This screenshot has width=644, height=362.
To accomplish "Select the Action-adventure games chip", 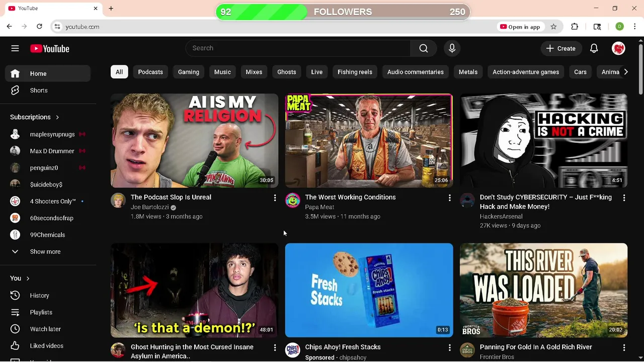I will click(526, 72).
